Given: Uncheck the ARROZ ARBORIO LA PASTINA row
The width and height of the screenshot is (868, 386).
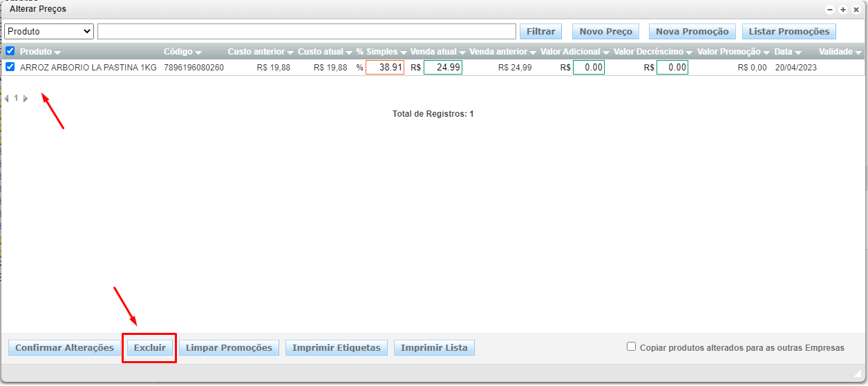Looking at the screenshot, I should click(10, 67).
